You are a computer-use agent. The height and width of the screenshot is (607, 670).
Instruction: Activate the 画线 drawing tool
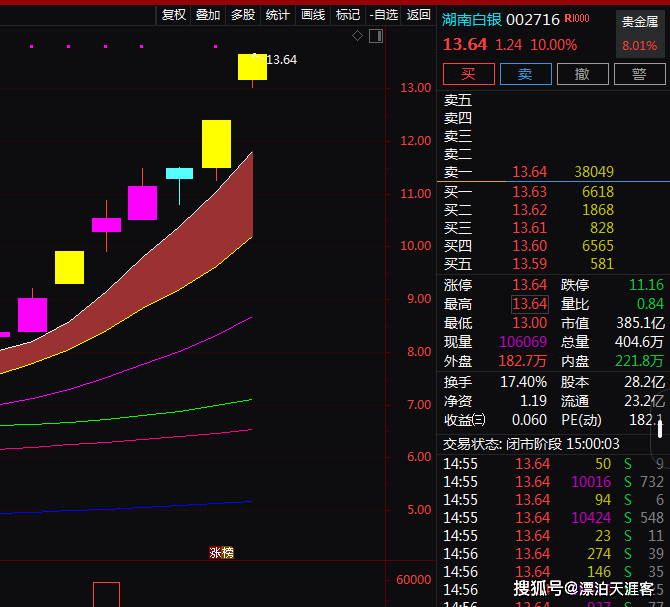pos(313,15)
